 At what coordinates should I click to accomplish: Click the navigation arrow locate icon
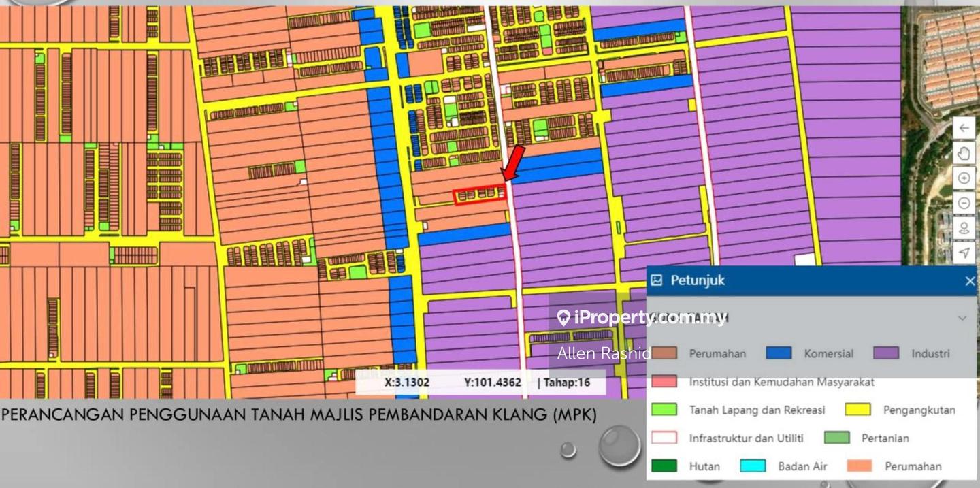point(964,253)
